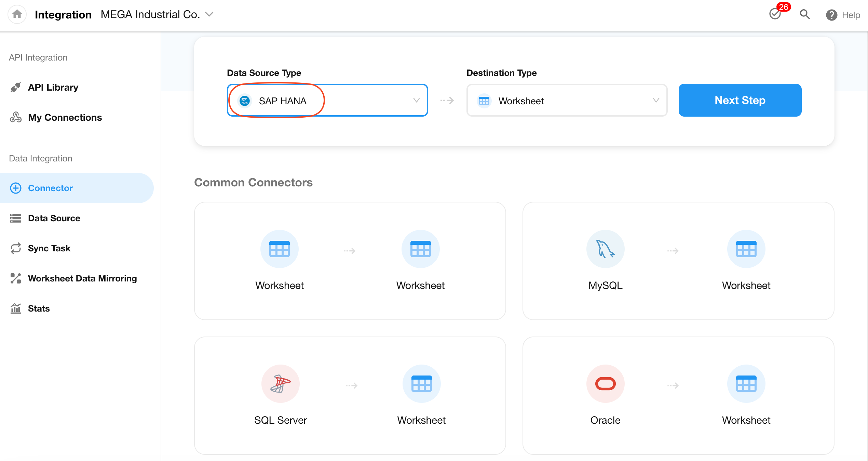Click the Sync Task refresh icon
This screenshot has height=461, width=868.
[16, 248]
